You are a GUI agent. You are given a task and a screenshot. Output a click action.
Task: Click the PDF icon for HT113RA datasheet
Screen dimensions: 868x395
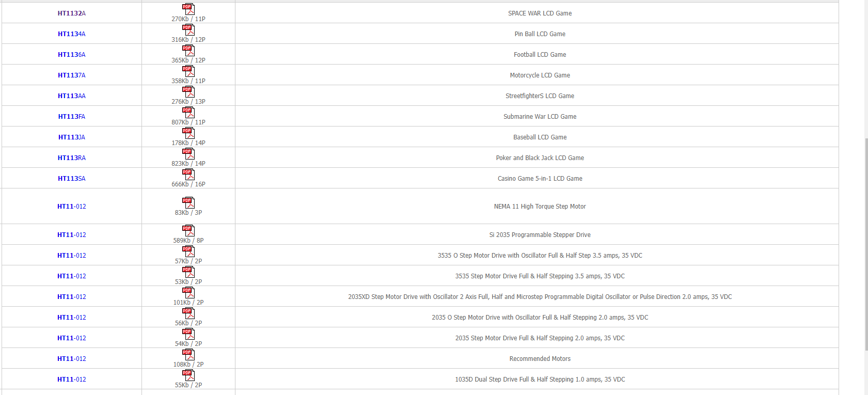188,154
